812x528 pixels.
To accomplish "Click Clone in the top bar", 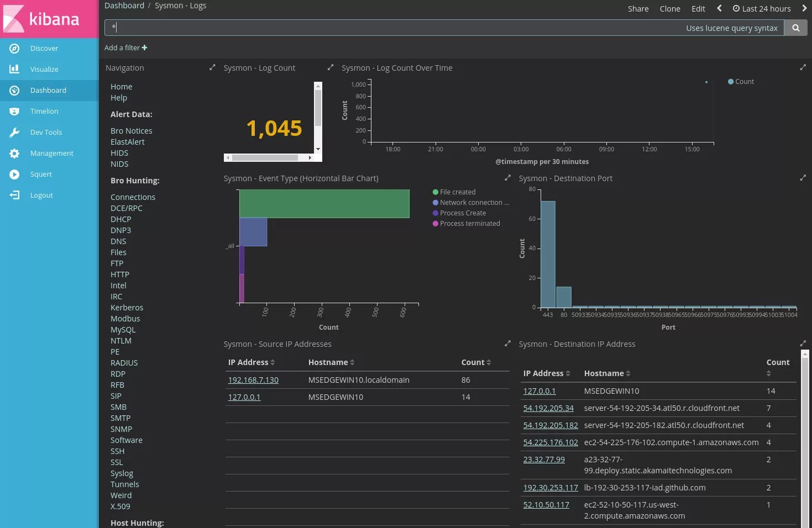I will [670, 9].
